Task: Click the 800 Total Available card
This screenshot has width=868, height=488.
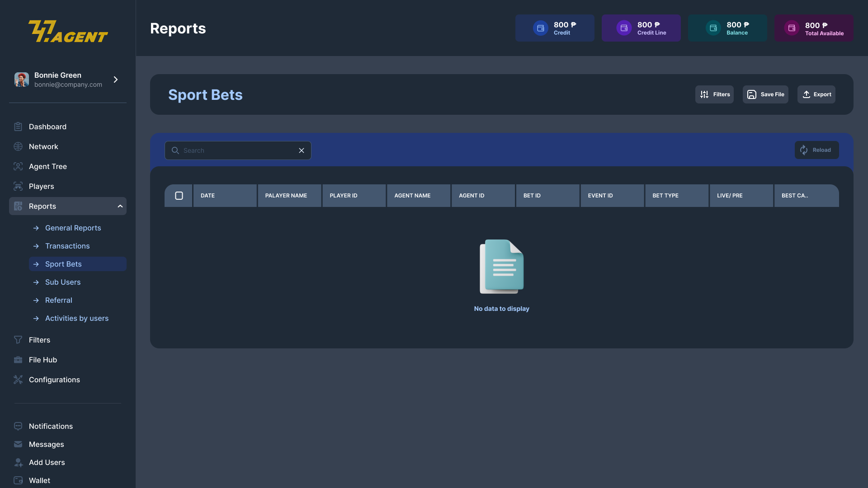Action: click(x=814, y=28)
